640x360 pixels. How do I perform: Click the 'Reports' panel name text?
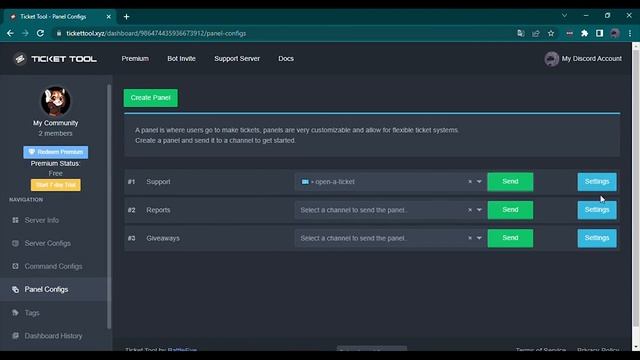click(158, 210)
